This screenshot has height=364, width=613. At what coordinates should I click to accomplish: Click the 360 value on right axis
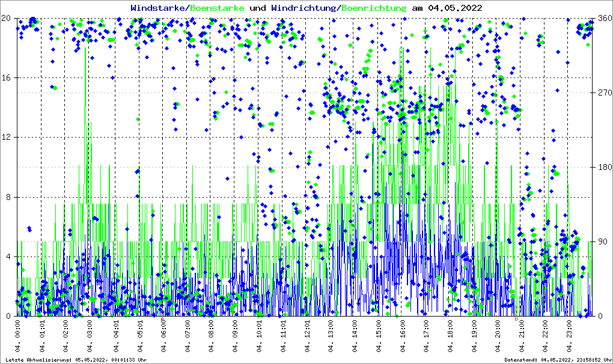[x=603, y=18]
